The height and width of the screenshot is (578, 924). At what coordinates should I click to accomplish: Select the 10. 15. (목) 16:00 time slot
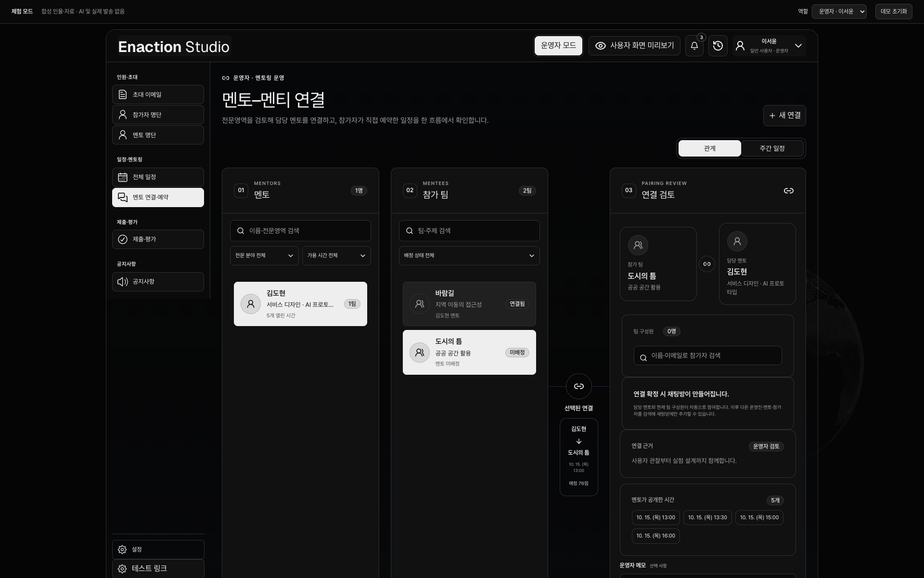(x=655, y=536)
